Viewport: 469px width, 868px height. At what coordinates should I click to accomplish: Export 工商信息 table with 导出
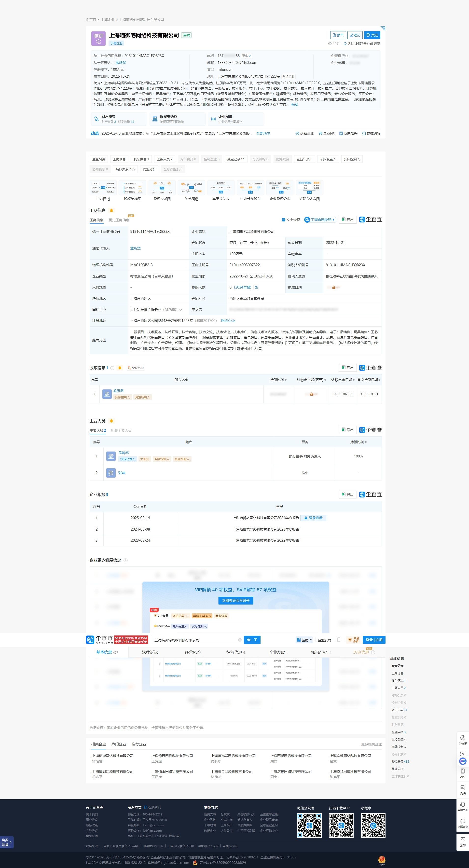[x=348, y=220]
